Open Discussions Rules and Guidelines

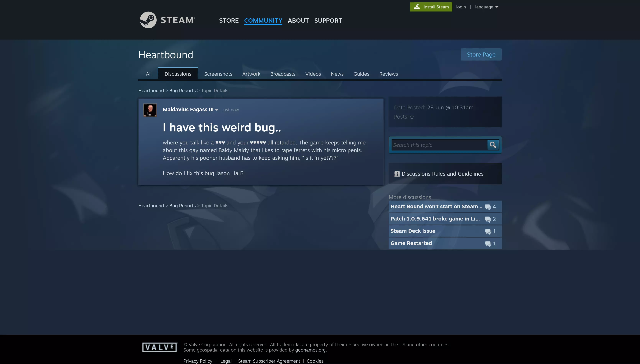(442, 174)
